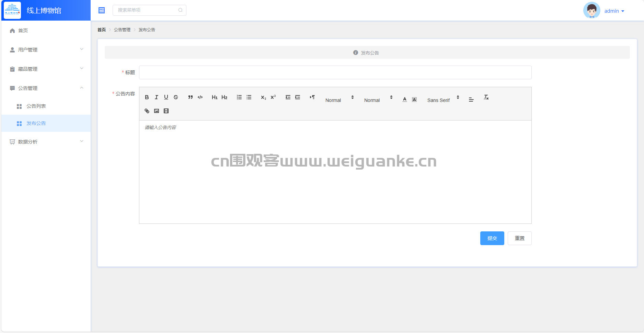
Task: Insert a video into the announcement
Action: [x=166, y=111]
